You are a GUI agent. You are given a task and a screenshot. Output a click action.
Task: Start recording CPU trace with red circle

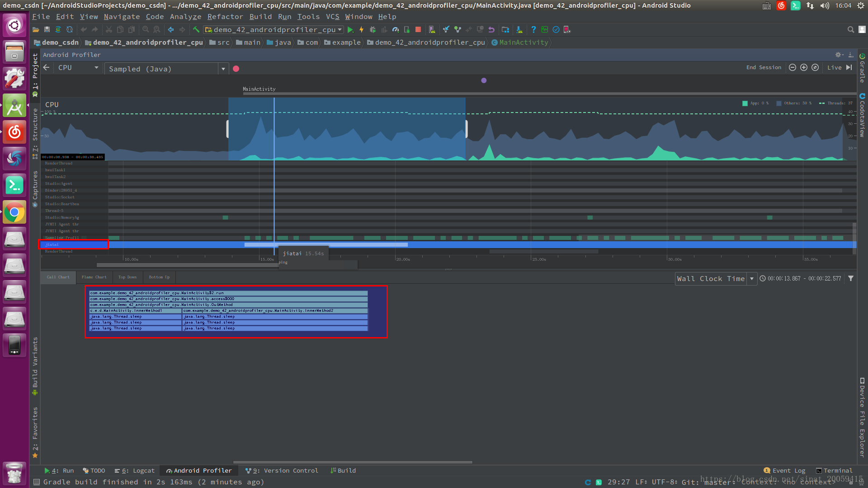[236, 69]
